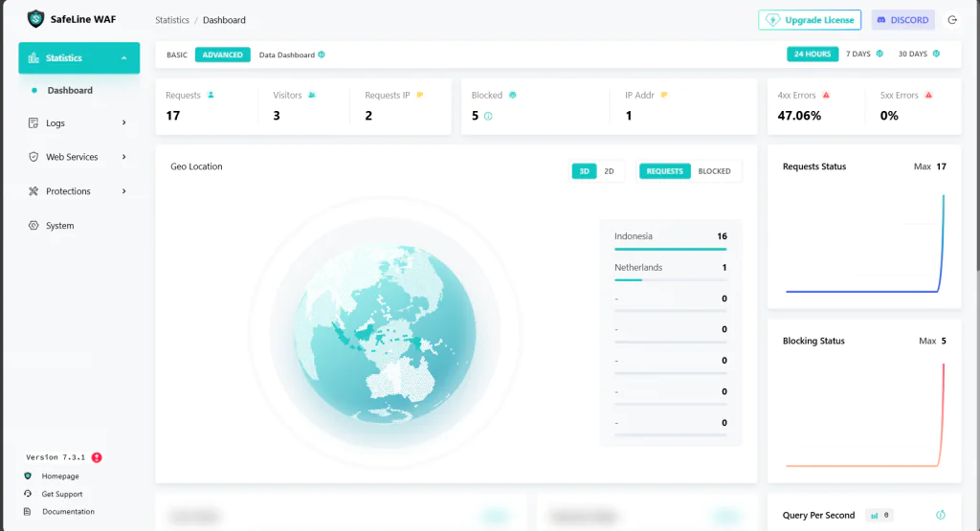Click the warning icon beside 5xx Errors
The height and width of the screenshot is (531, 980).
click(x=928, y=95)
